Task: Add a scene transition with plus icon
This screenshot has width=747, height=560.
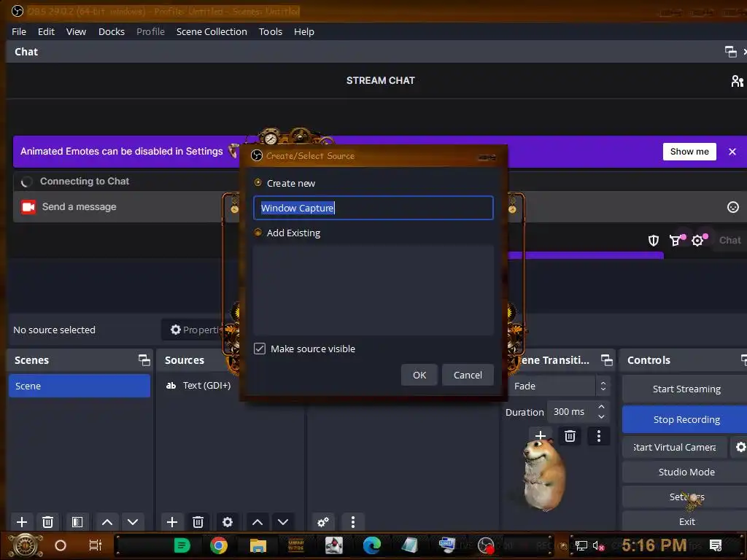Action: point(541,436)
